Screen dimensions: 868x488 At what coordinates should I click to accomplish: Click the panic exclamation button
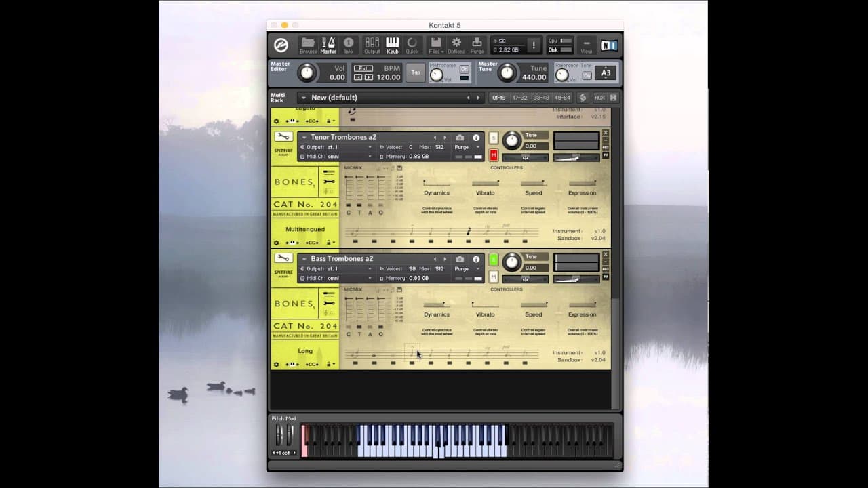pyautogui.click(x=534, y=45)
